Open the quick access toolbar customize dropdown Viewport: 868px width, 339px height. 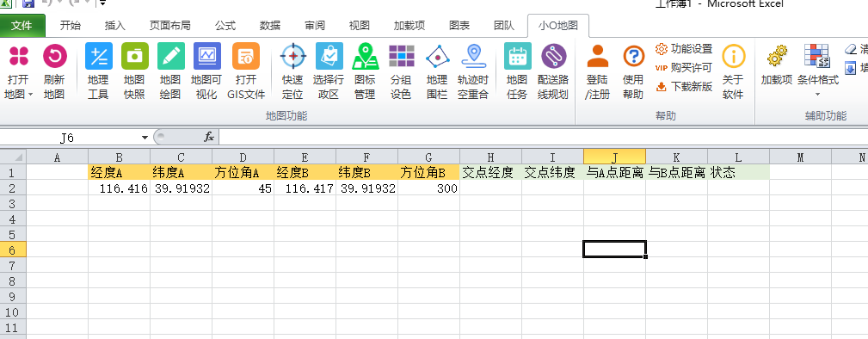coord(103,3)
